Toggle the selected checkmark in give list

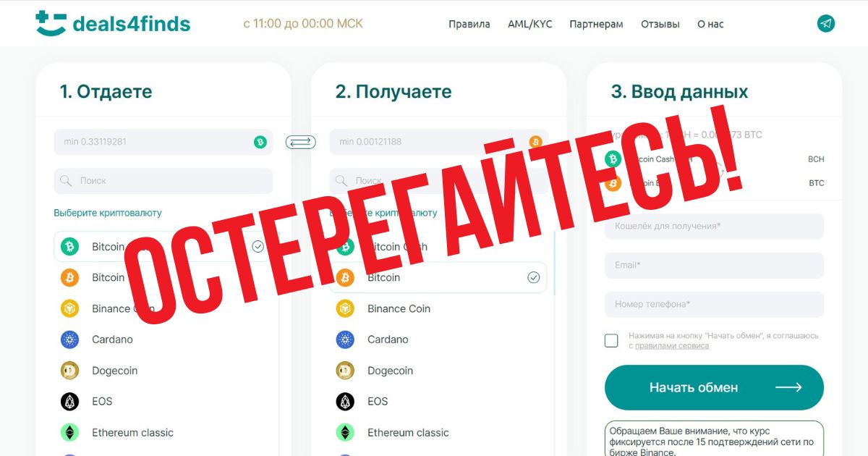pos(258,247)
